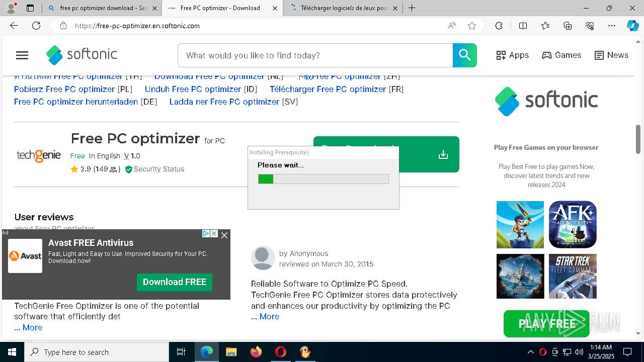This screenshot has height=362, width=644.
Task: Click the Anonymous reviewer avatar
Action: (x=263, y=258)
